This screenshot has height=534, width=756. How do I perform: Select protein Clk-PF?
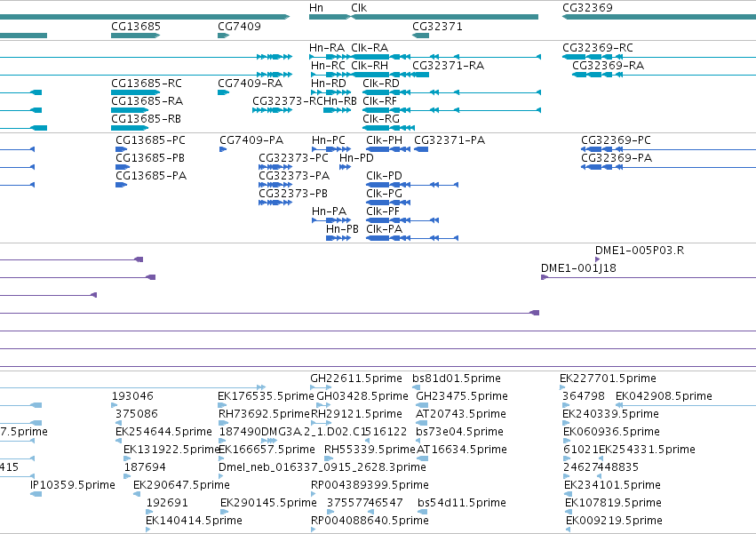tap(402, 220)
